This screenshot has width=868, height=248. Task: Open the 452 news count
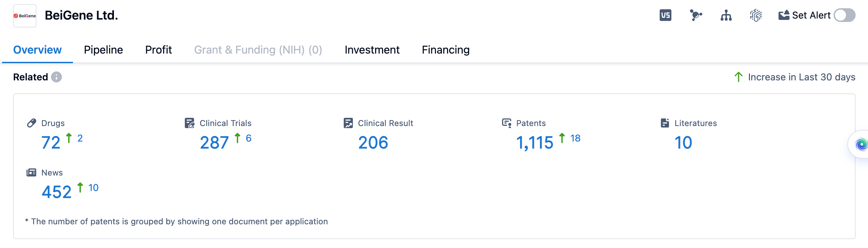[56, 192]
